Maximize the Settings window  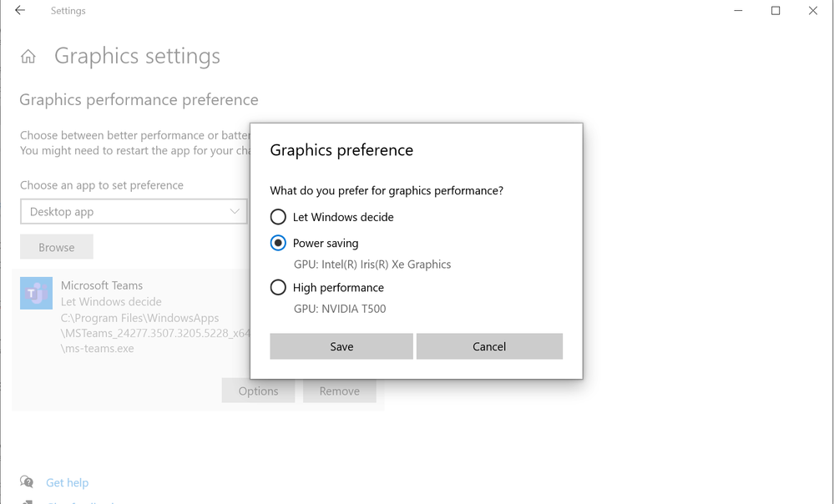776,11
